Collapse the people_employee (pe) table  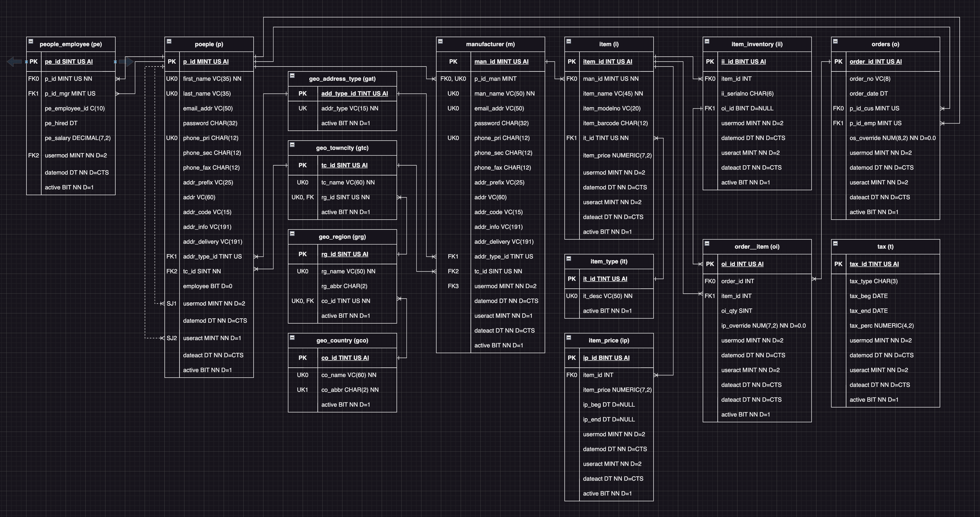click(x=31, y=42)
